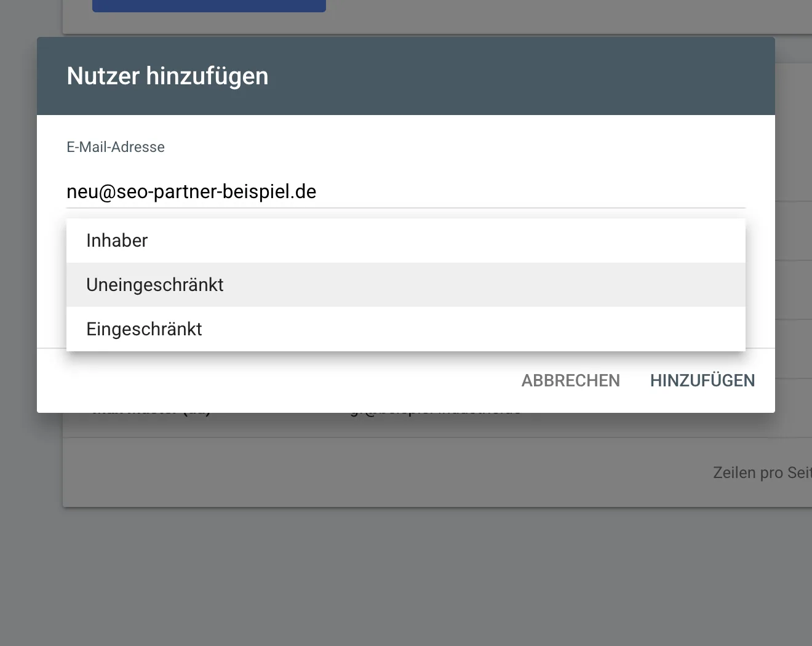Focus the E-Mail-Adresse input field
This screenshot has width=812, height=646.
tap(406, 192)
